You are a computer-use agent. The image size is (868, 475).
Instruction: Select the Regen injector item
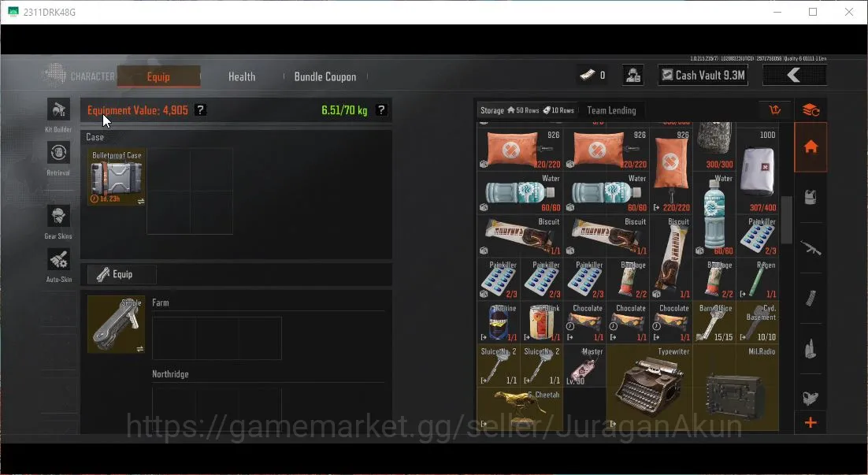tap(757, 279)
